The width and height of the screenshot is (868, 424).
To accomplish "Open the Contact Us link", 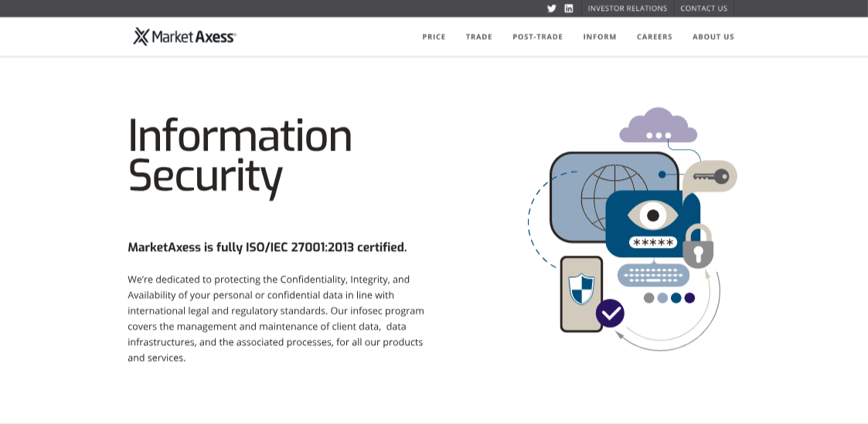I will click(703, 8).
